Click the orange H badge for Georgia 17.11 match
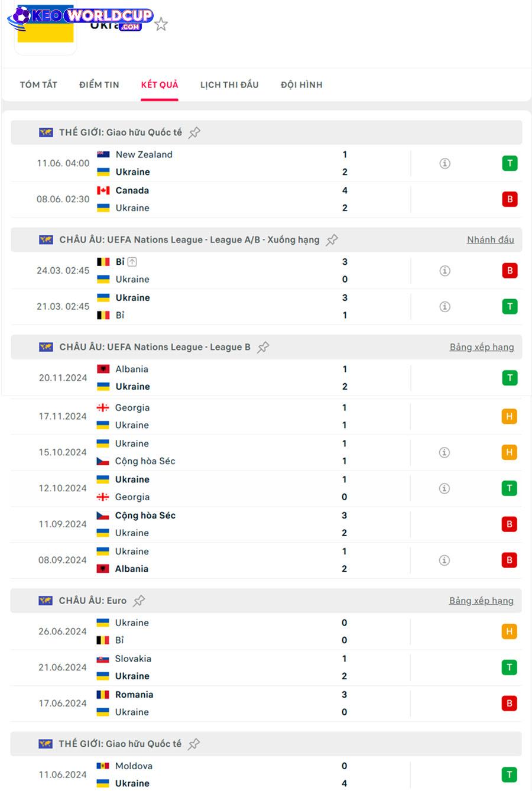The width and height of the screenshot is (532, 791). pyautogui.click(x=509, y=417)
